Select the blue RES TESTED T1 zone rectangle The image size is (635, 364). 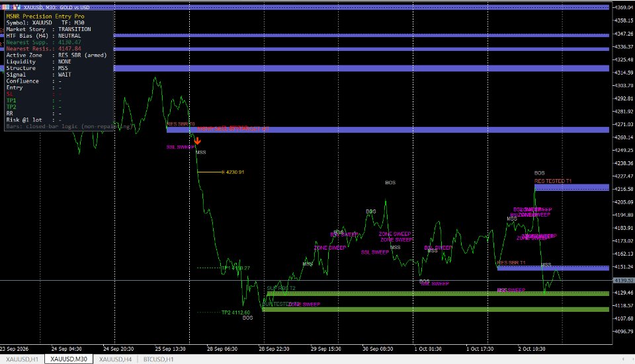(x=571, y=187)
